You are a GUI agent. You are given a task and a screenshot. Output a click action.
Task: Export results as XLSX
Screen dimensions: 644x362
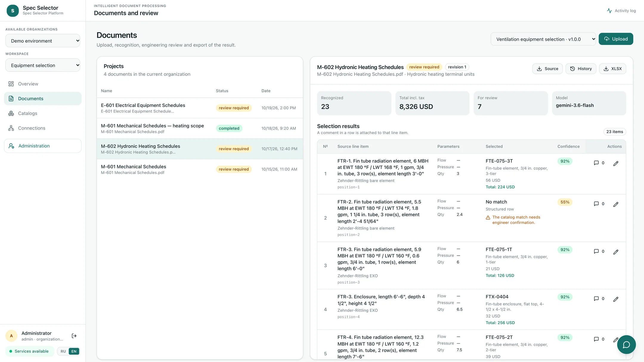tap(612, 69)
